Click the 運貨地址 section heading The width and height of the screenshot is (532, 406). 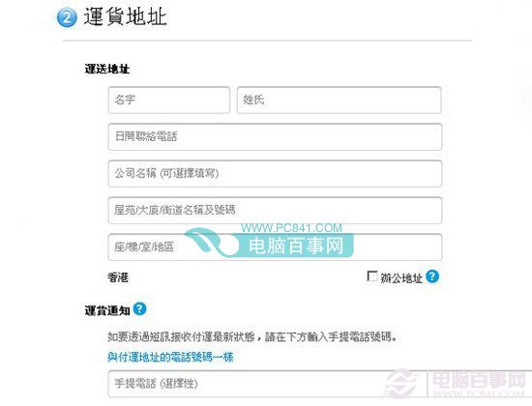(x=125, y=16)
